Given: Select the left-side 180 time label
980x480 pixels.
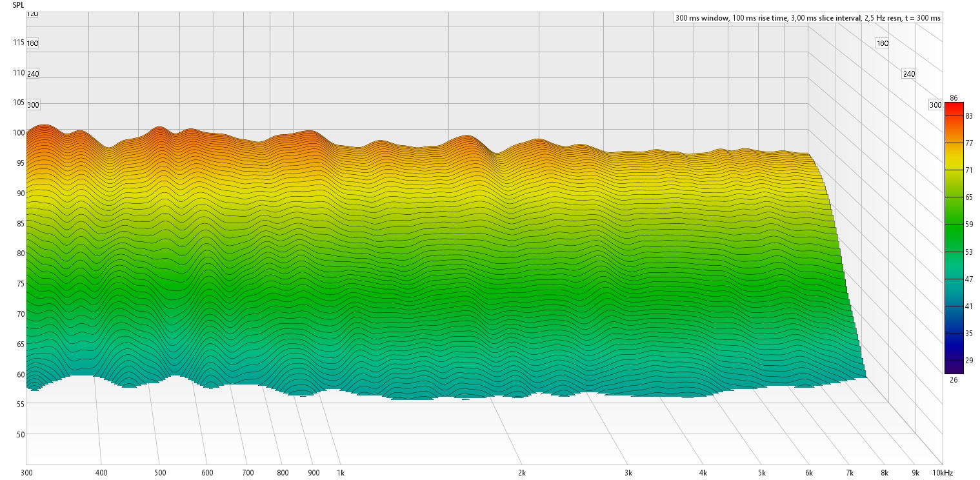Looking at the screenshot, I should (x=33, y=43).
